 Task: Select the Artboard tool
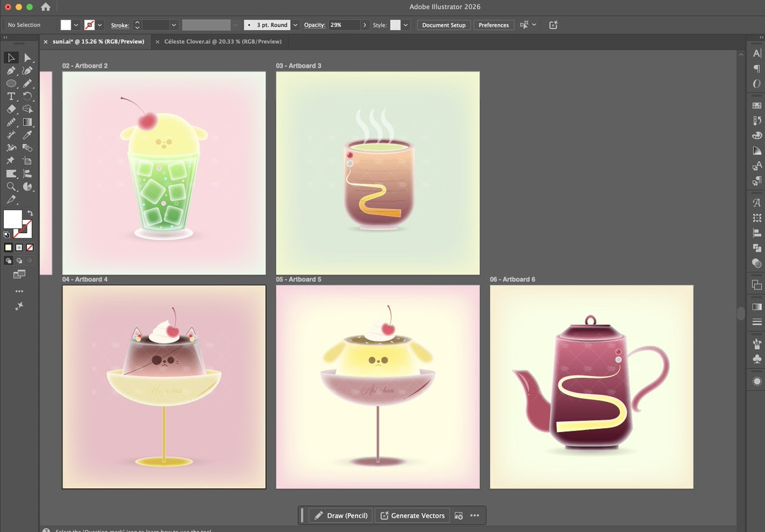pos(27,161)
